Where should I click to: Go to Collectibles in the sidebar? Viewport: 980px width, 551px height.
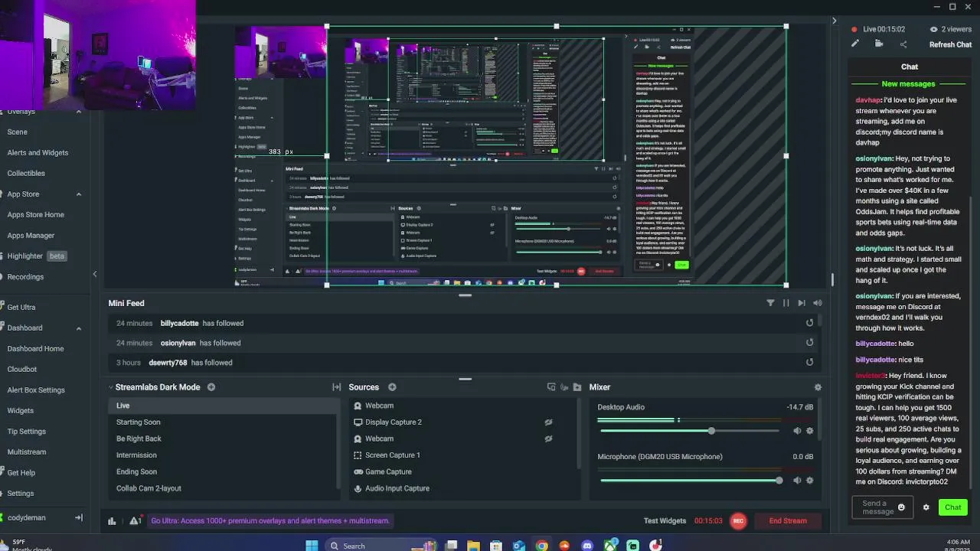[x=26, y=174]
